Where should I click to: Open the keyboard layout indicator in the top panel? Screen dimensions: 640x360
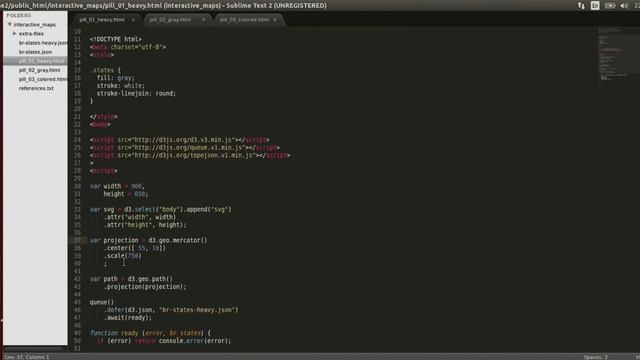[595, 5]
